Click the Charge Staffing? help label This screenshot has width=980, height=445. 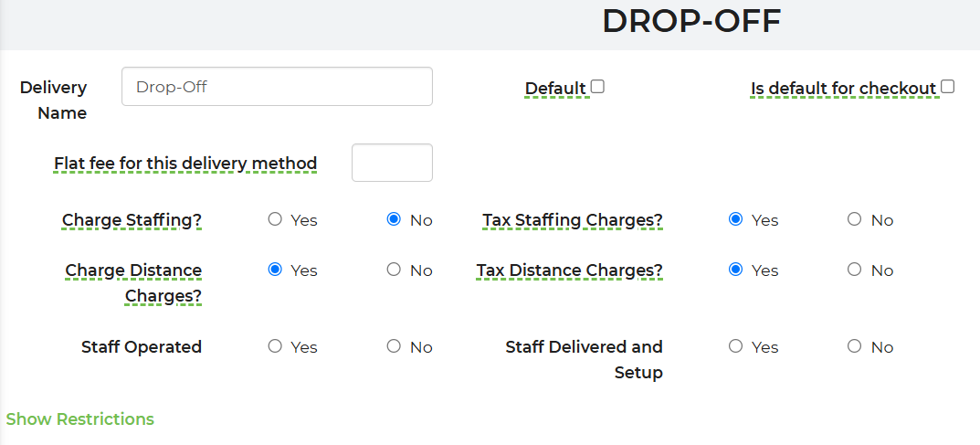tap(132, 220)
